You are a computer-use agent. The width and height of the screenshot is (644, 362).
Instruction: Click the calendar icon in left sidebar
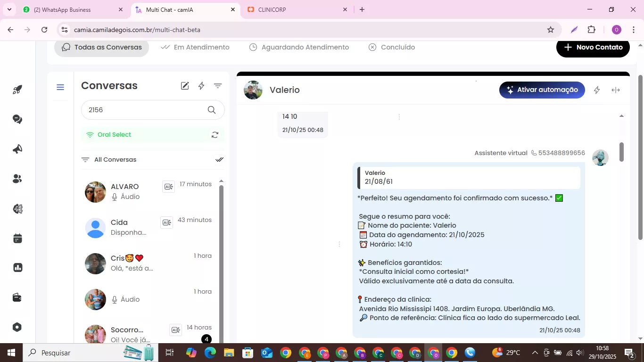pos(17,239)
